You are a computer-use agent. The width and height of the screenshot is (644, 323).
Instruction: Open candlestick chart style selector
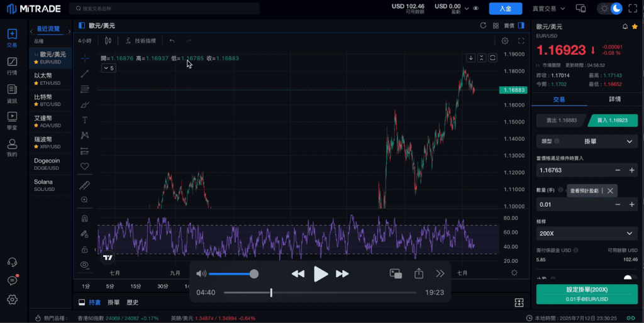pos(108,41)
